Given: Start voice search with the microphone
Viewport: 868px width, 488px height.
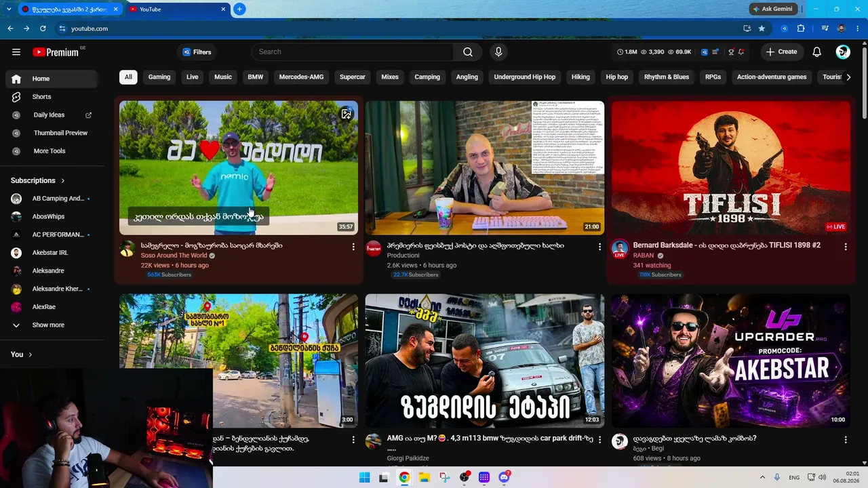Looking at the screenshot, I should [x=498, y=52].
